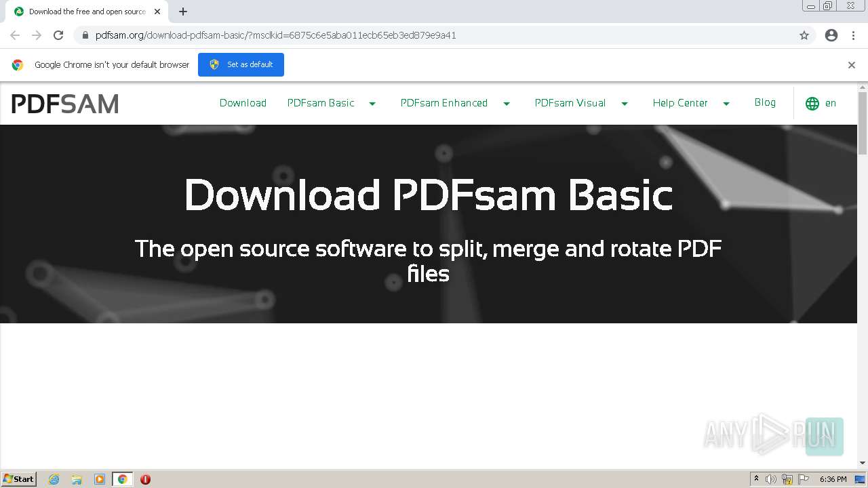The image size is (868, 488).
Task: Select the en language option
Action: (x=831, y=104)
